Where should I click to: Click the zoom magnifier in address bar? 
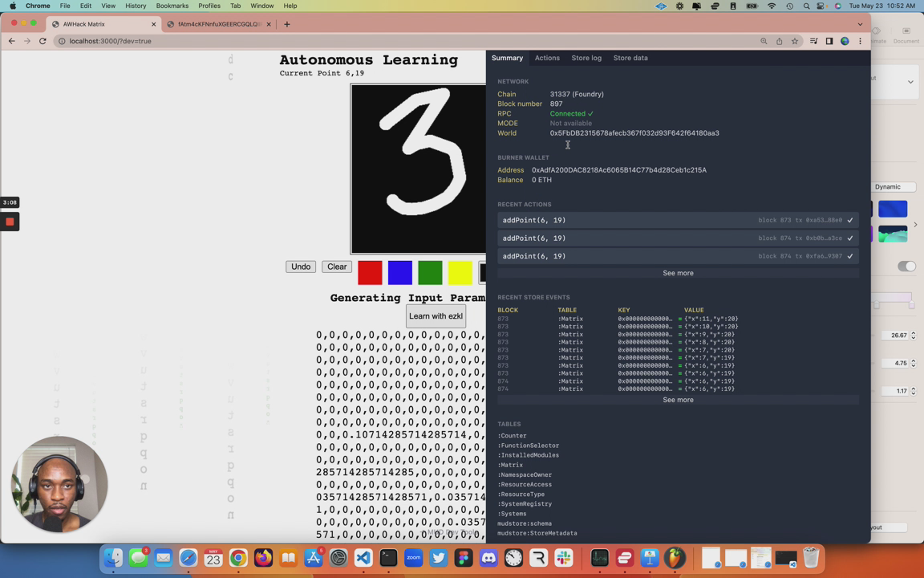[764, 41]
